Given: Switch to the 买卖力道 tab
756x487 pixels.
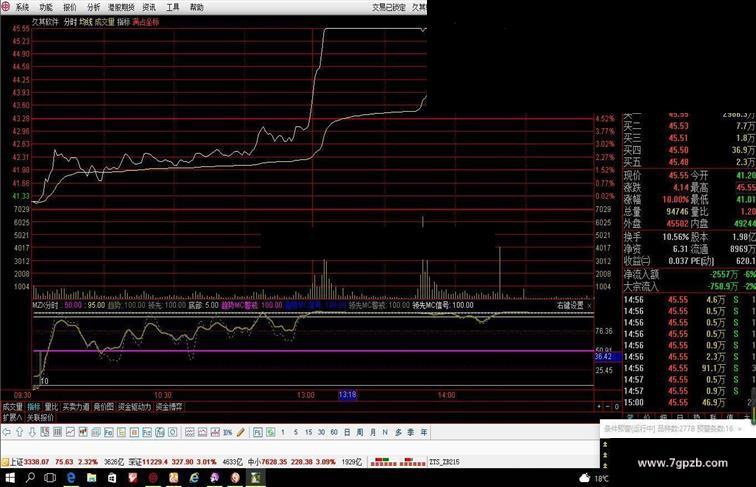Looking at the screenshot, I should pyautogui.click(x=76, y=407).
